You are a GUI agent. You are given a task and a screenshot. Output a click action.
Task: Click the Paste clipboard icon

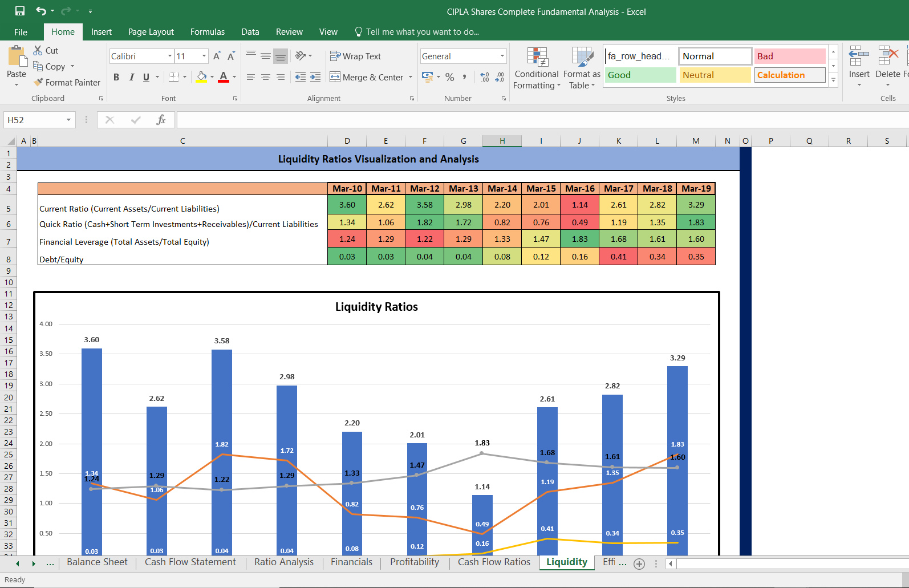pos(17,57)
